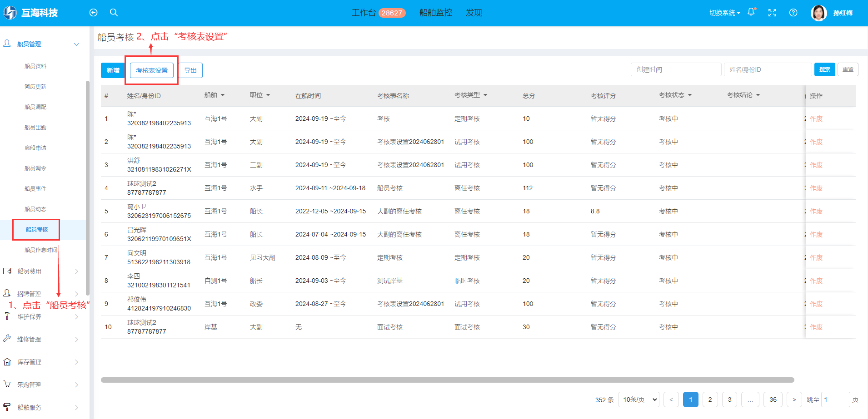
Task: Toggle fullscreen mode icon
Action: pos(772,13)
